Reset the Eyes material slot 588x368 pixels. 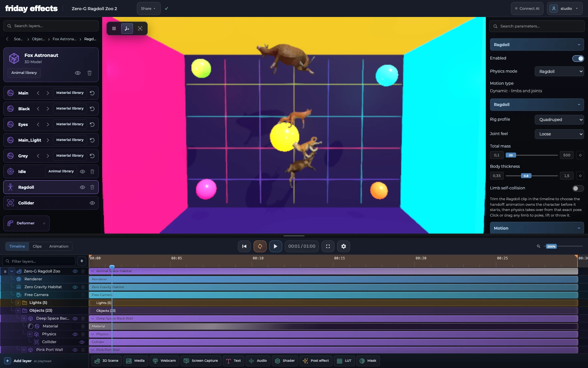pos(92,124)
